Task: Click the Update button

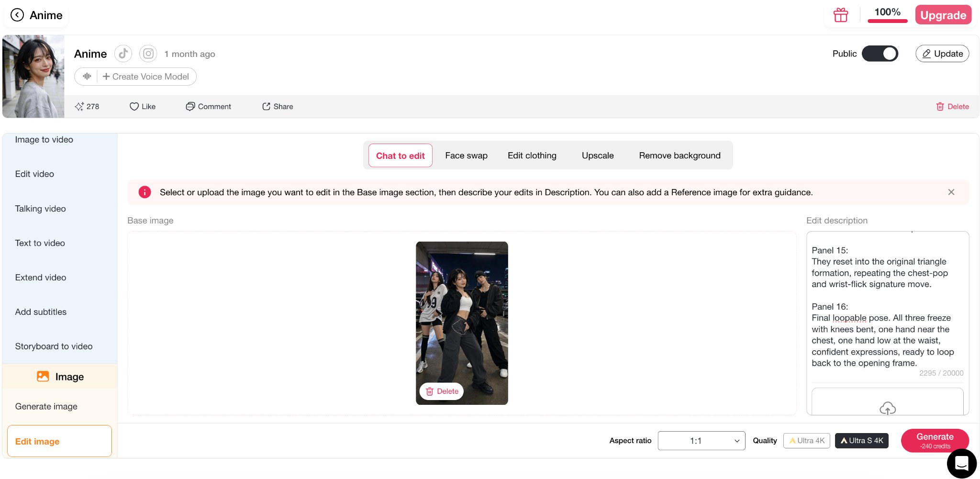Action: point(942,54)
